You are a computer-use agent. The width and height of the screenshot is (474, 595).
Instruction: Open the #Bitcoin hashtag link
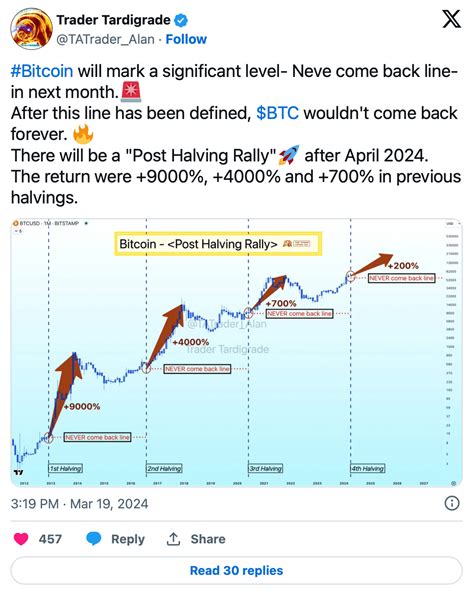[42, 71]
